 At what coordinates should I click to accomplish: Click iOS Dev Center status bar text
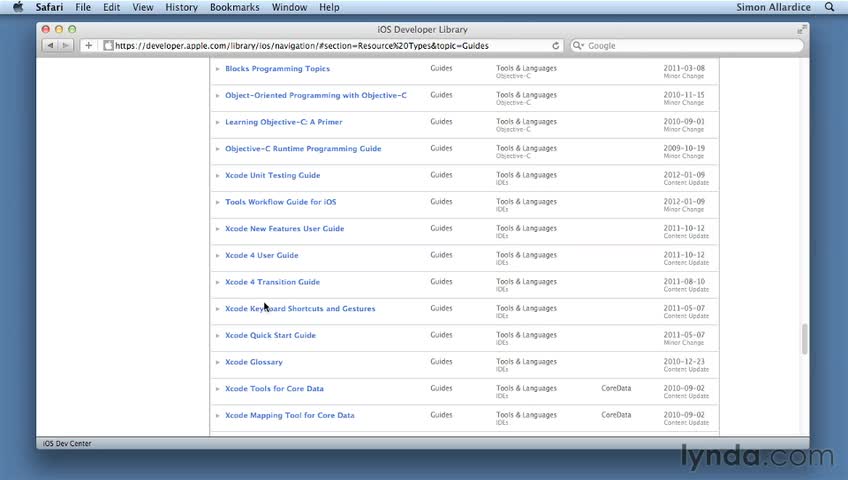click(67, 443)
